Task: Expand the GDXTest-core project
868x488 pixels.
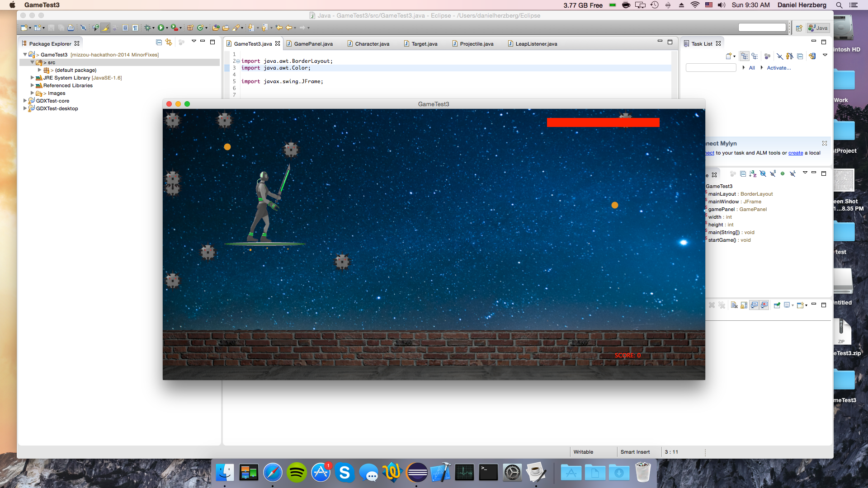Action: pyautogui.click(x=25, y=101)
